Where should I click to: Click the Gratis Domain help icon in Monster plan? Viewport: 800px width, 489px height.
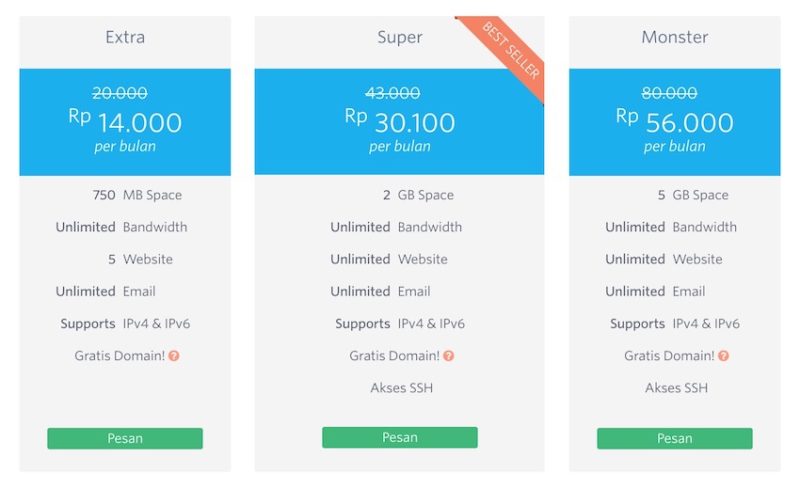(x=723, y=356)
